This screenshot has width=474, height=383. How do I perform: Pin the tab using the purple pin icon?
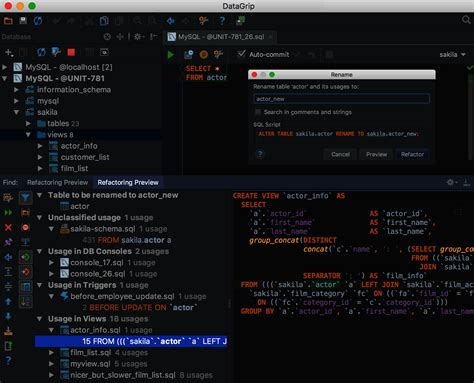[x=8, y=242]
